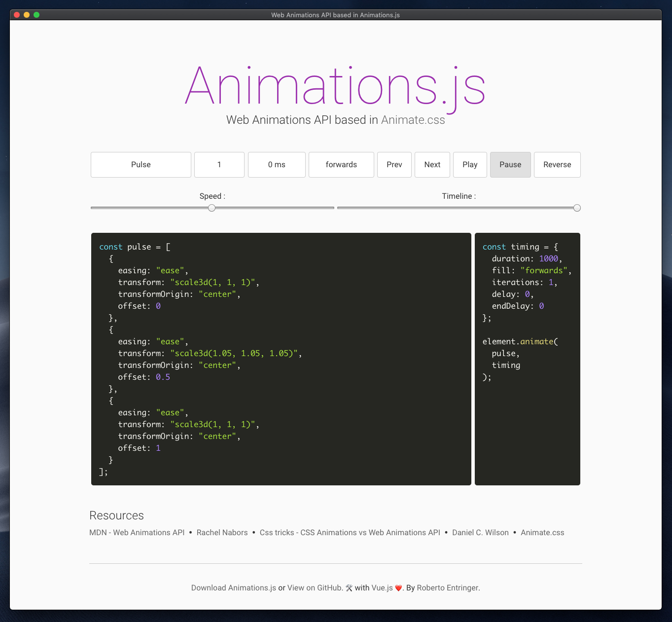Minimize the window with the yellow button
Image resolution: width=672 pixels, height=622 pixels.
[27, 15]
